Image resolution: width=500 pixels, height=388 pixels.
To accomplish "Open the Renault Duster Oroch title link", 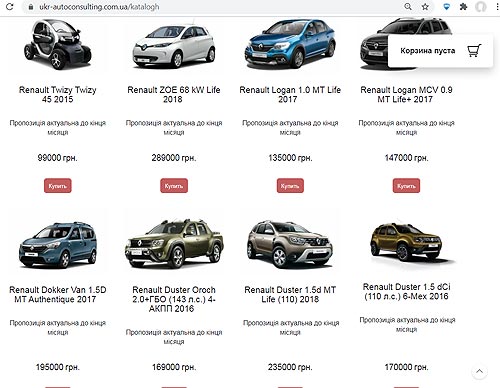I will (x=174, y=299).
